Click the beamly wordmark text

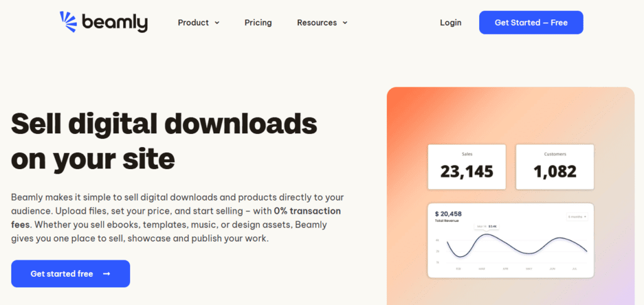(x=114, y=23)
